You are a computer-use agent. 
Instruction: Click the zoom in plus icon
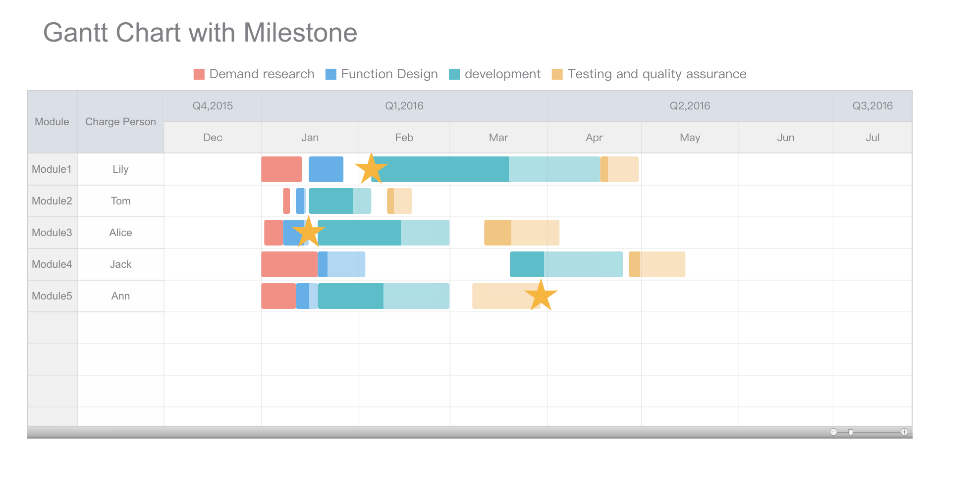904,432
